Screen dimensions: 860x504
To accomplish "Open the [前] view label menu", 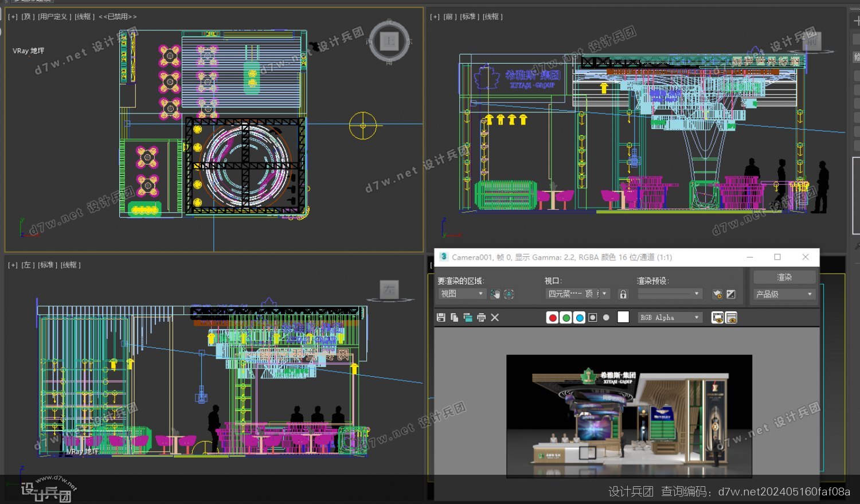I will click(449, 17).
